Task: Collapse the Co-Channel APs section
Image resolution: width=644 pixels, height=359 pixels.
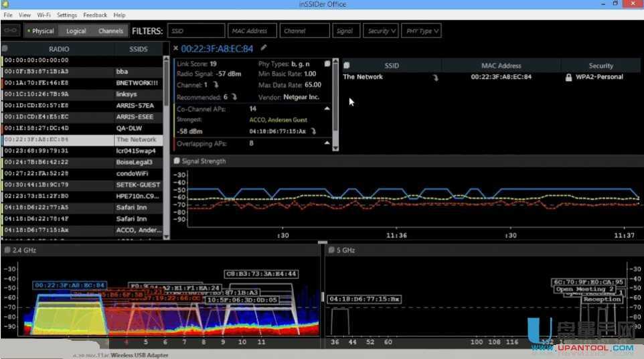Action: (327, 109)
